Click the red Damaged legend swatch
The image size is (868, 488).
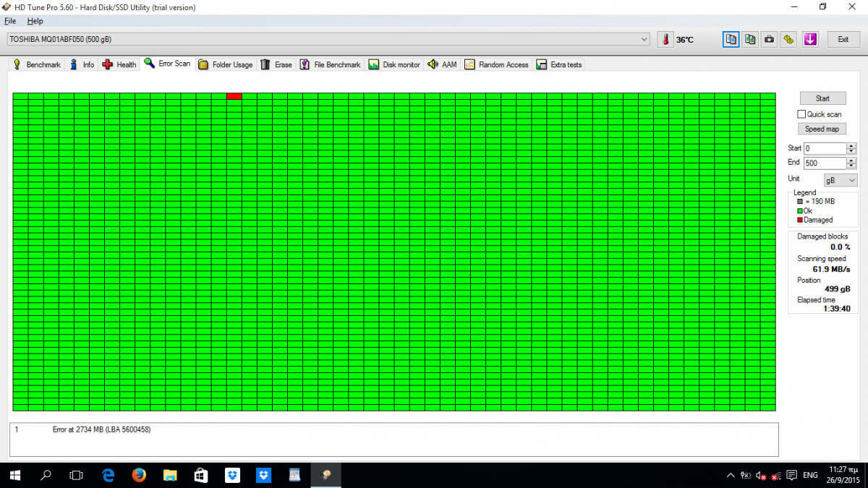[800, 220]
